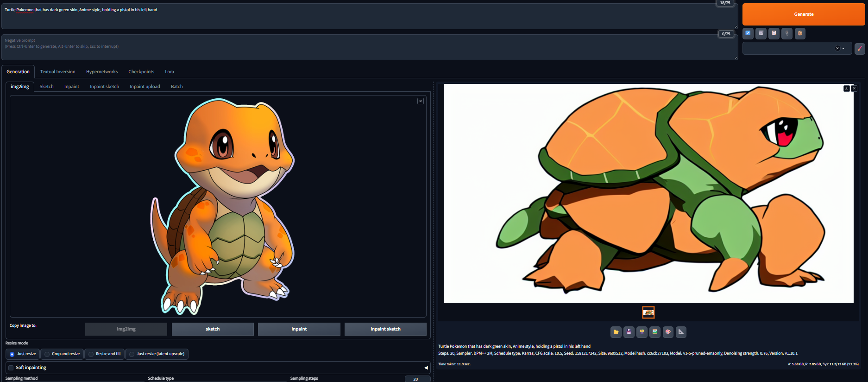Select the img2img sub-tab
The width and height of the screenshot is (868, 382).
(20, 87)
